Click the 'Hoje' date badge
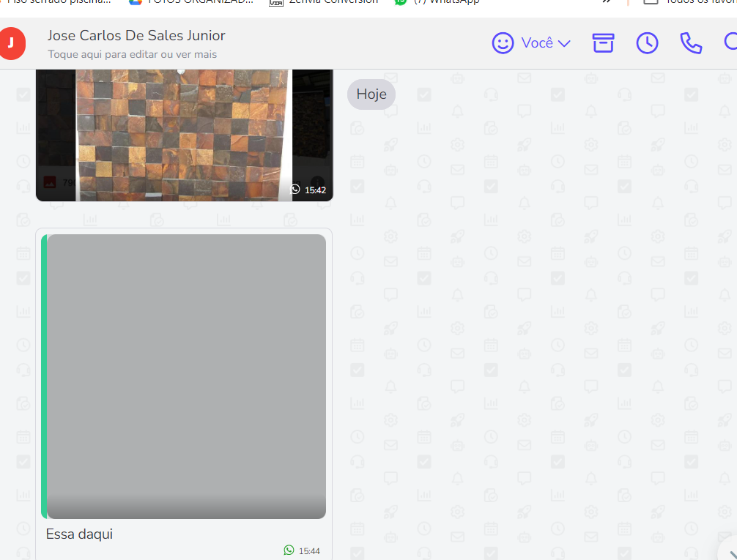 click(371, 94)
